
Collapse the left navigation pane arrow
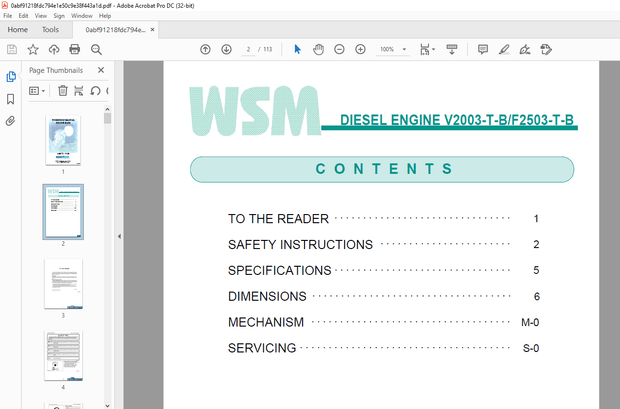tap(119, 237)
